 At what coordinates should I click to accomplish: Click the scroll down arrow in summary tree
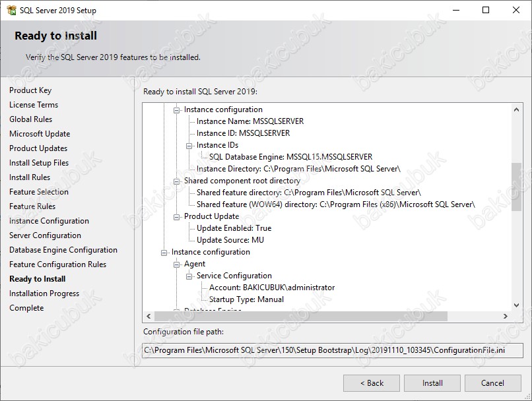coord(516,305)
